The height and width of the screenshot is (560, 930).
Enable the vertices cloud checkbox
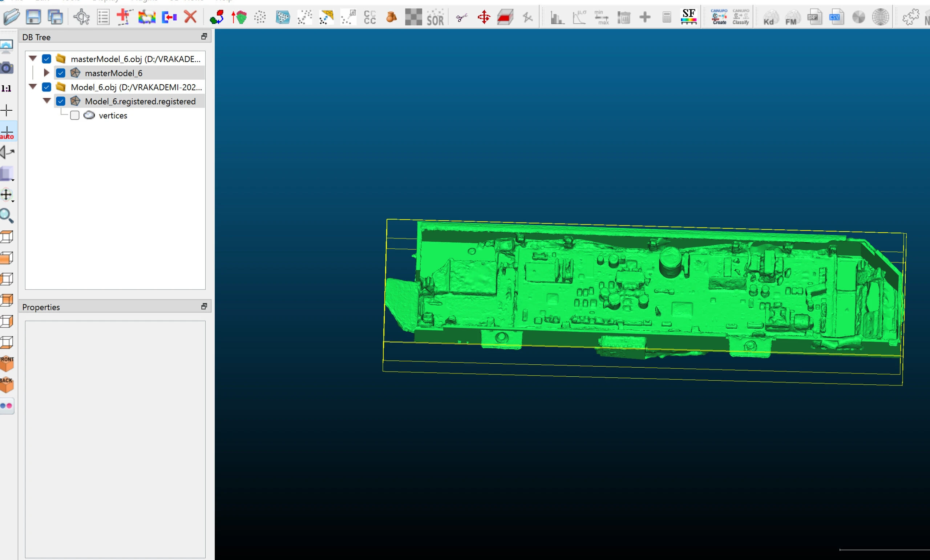pos(75,115)
